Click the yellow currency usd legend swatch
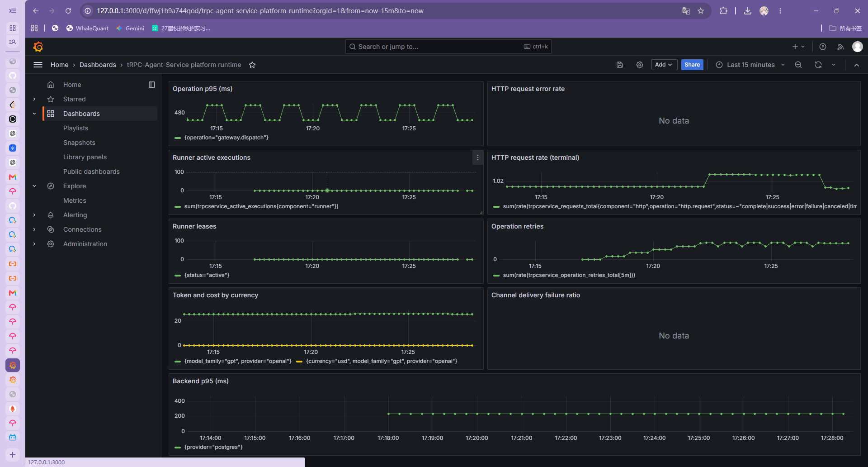 click(299, 361)
